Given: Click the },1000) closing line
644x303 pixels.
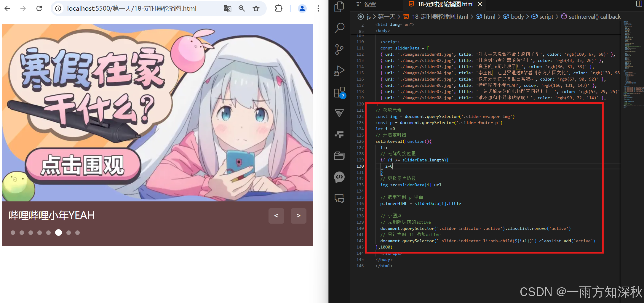Looking at the screenshot, I should click(384, 247).
